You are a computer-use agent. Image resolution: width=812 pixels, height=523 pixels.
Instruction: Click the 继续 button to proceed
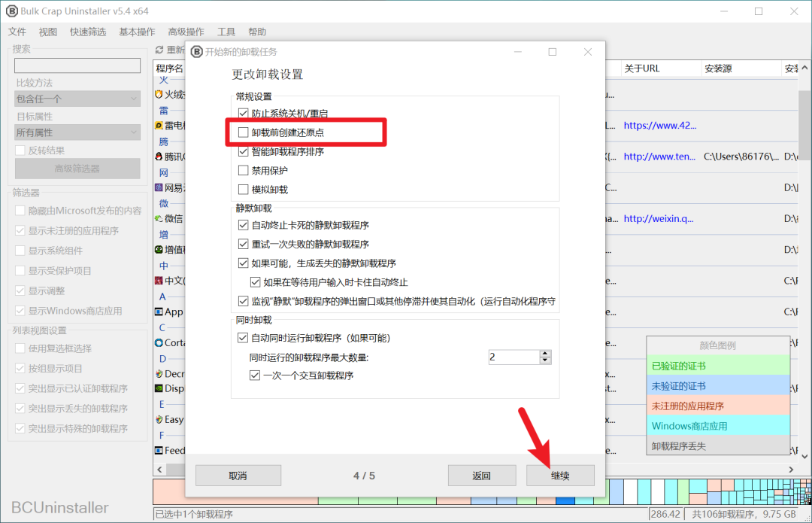point(560,475)
